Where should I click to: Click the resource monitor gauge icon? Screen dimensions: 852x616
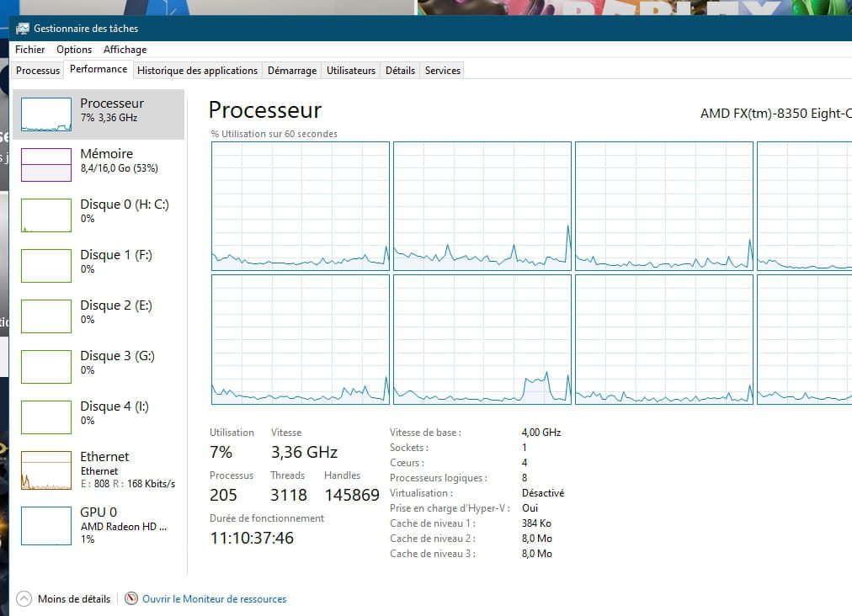click(131, 598)
